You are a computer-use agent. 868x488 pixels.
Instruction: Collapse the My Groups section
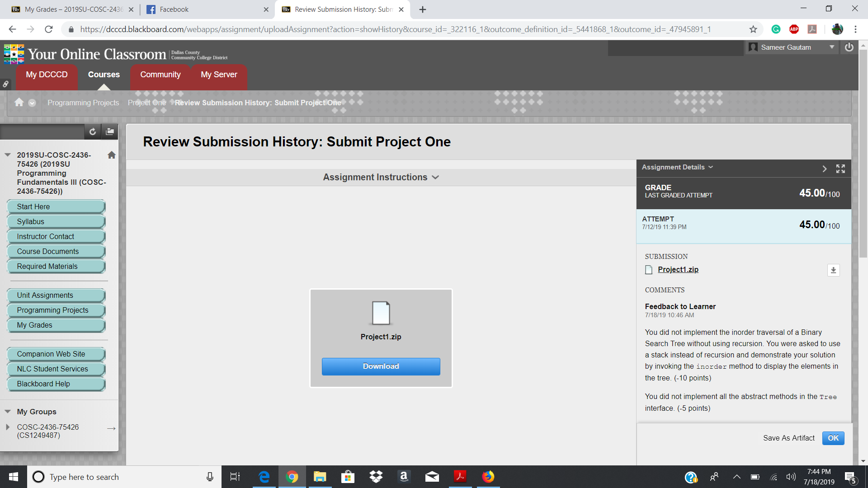point(8,412)
